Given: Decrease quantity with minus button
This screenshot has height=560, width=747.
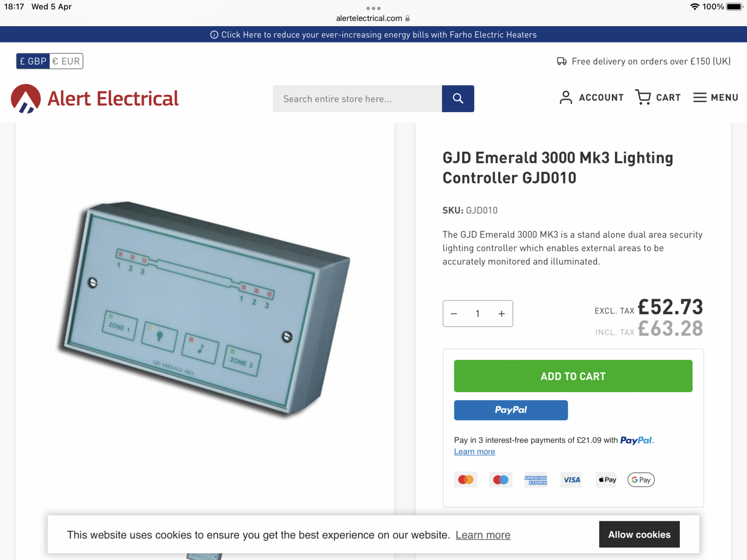Looking at the screenshot, I should point(454,314).
